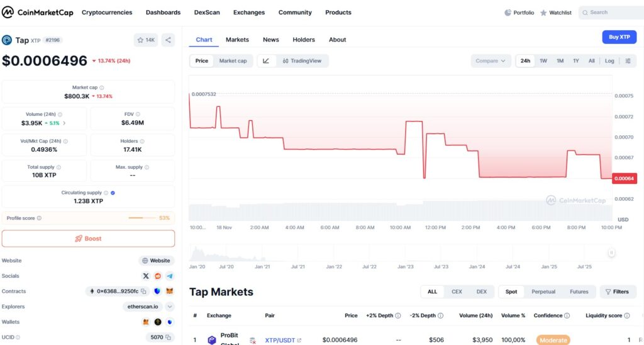The height and width of the screenshot is (345, 644).
Task: Open the Website link button
Action: click(x=156, y=261)
